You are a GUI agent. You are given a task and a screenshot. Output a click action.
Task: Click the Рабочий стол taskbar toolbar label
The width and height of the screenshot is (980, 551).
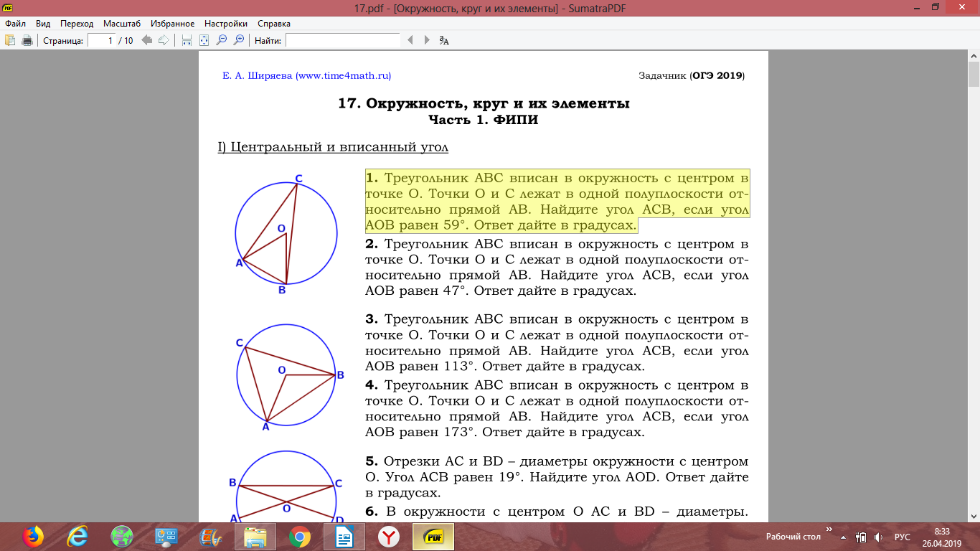click(x=793, y=537)
